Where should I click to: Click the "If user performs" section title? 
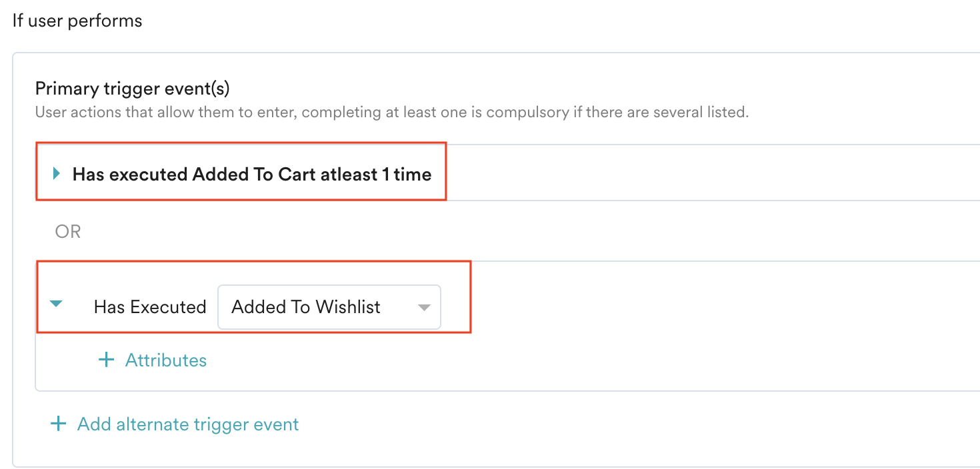pos(77,21)
